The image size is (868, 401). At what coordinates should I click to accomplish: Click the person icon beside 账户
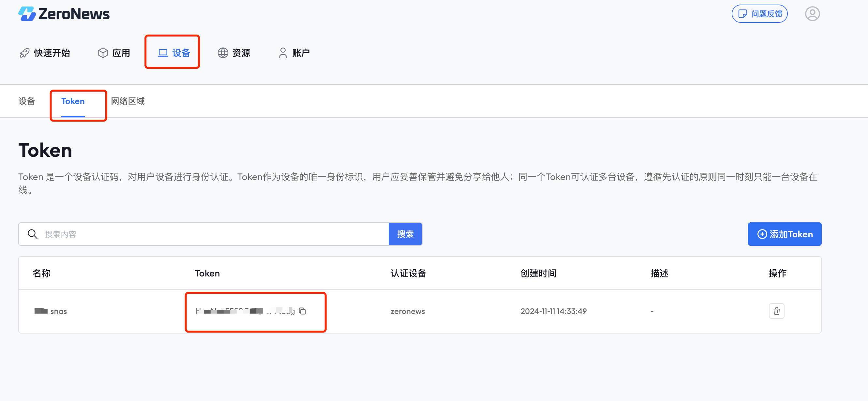tap(283, 53)
